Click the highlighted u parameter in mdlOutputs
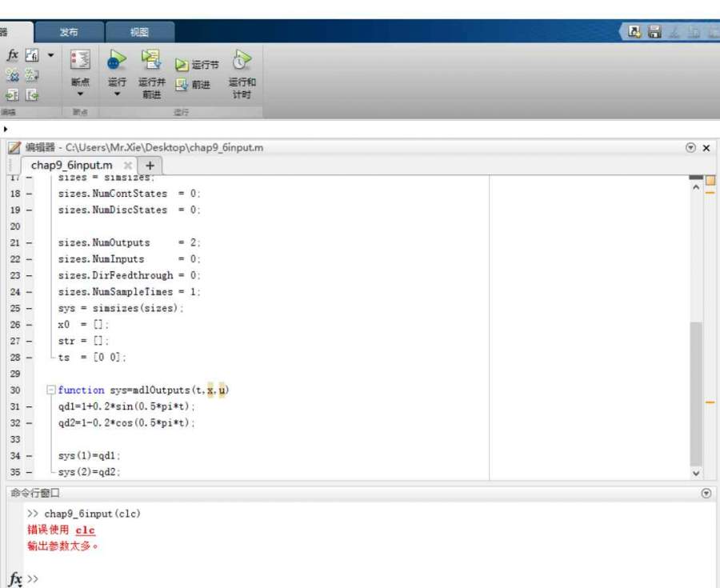Image resolution: width=720 pixels, height=588 pixels. (x=222, y=390)
